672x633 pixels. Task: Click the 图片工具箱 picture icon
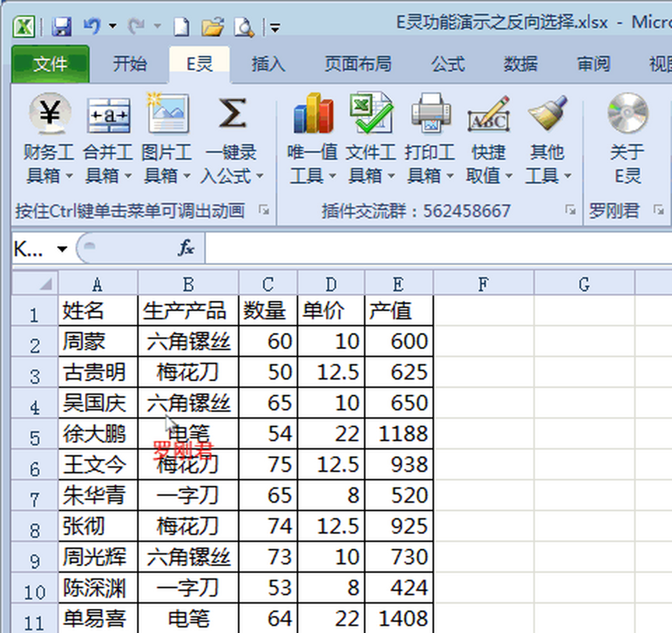(168, 114)
